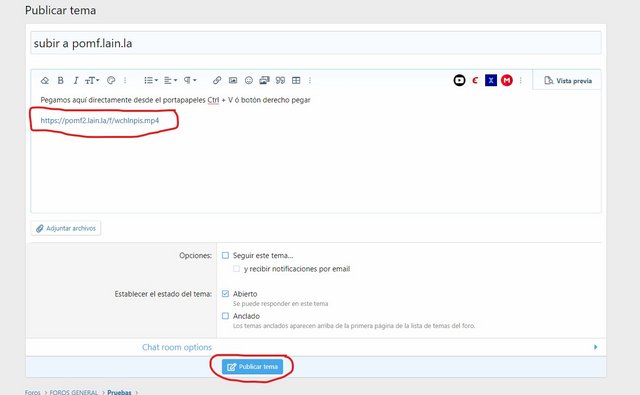
Task: Click the red M embed icon
Action: pyautogui.click(x=507, y=80)
